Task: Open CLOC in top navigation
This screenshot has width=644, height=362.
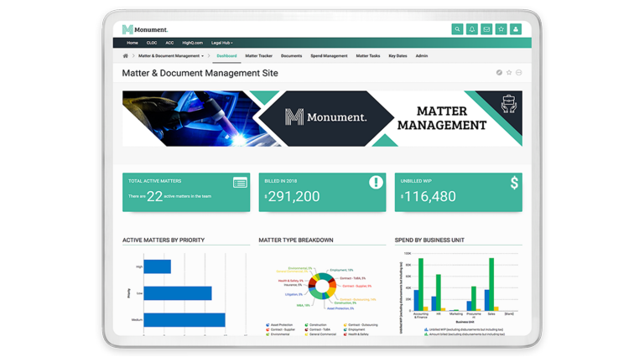Action: (152, 43)
